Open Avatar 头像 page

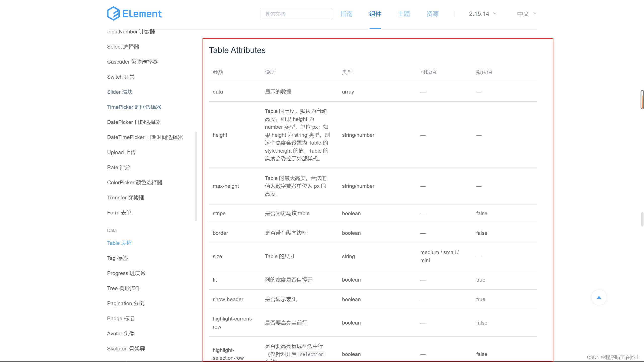pos(121,334)
